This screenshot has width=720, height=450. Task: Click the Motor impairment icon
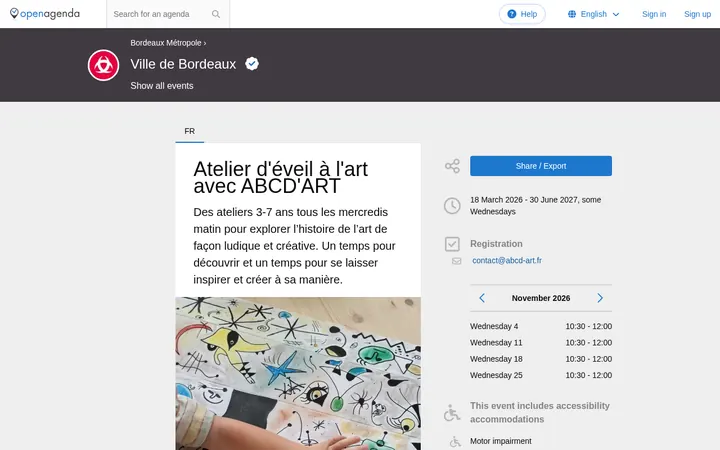[455, 442]
